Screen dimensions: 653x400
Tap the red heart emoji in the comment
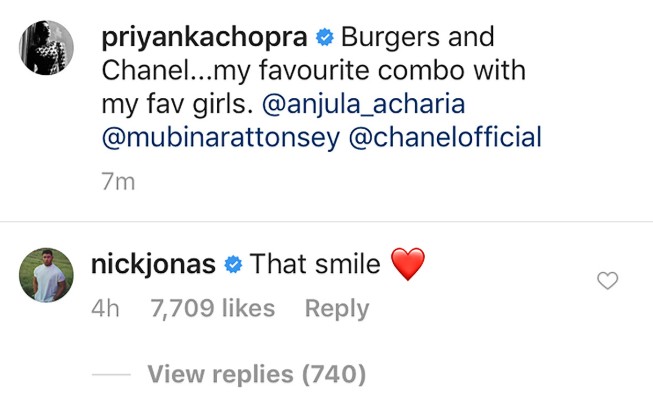pos(407,265)
